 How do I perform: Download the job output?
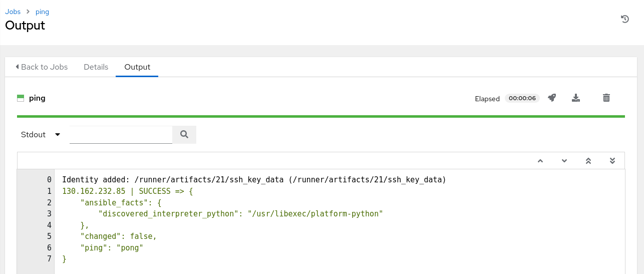click(x=576, y=98)
